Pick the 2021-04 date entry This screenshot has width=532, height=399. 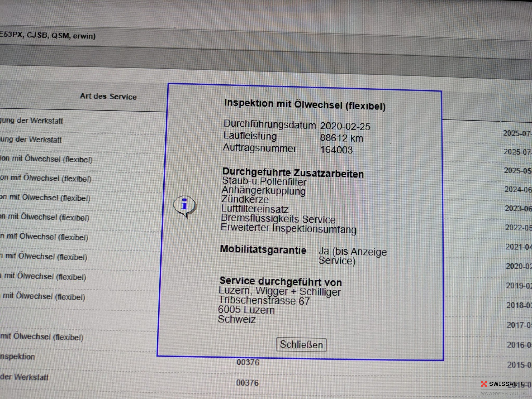tap(519, 247)
